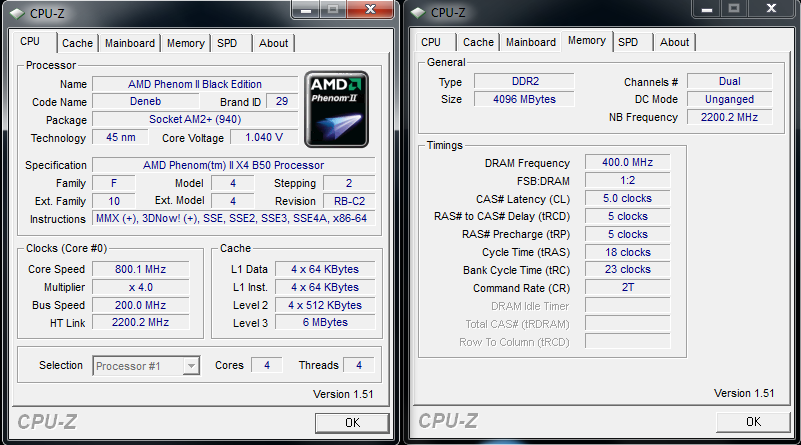Click the HT Link value '2200.2 MHz'
The height and width of the screenshot is (445, 801).
[140, 322]
